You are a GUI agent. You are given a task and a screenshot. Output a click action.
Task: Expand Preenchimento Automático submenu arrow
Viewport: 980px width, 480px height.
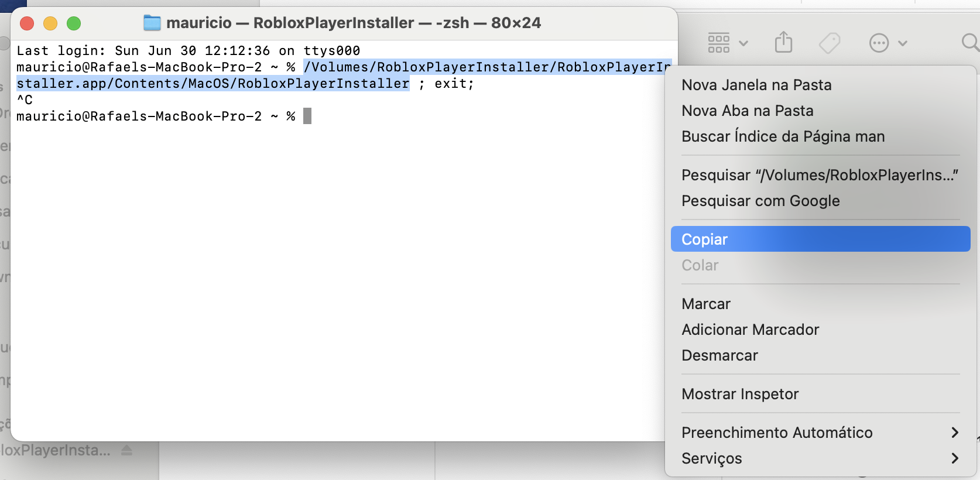pyautogui.click(x=955, y=433)
